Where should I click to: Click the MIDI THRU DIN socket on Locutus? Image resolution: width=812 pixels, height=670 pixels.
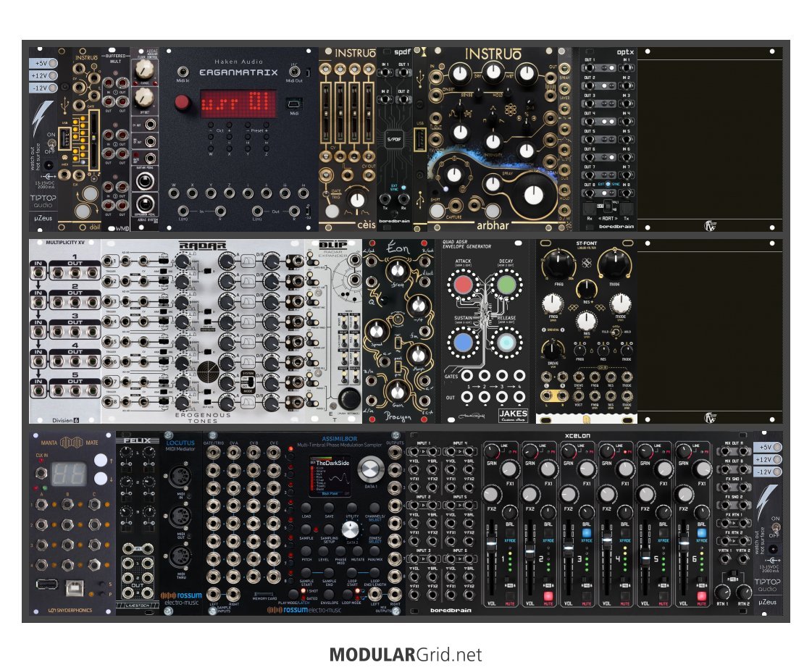(x=180, y=556)
